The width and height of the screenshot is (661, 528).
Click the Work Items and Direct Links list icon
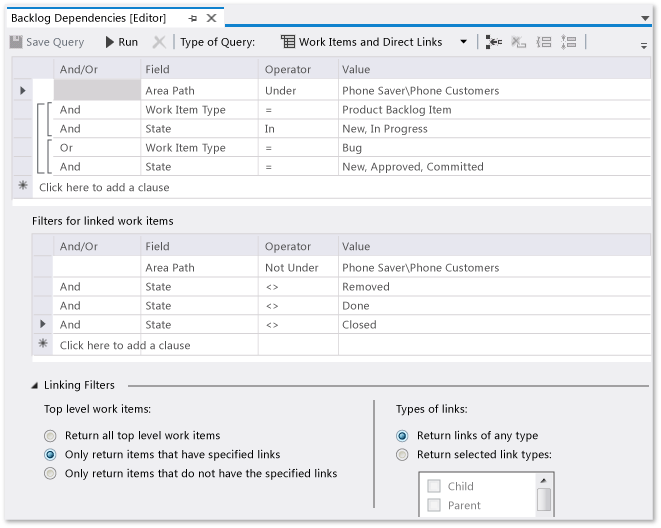(288, 42)
